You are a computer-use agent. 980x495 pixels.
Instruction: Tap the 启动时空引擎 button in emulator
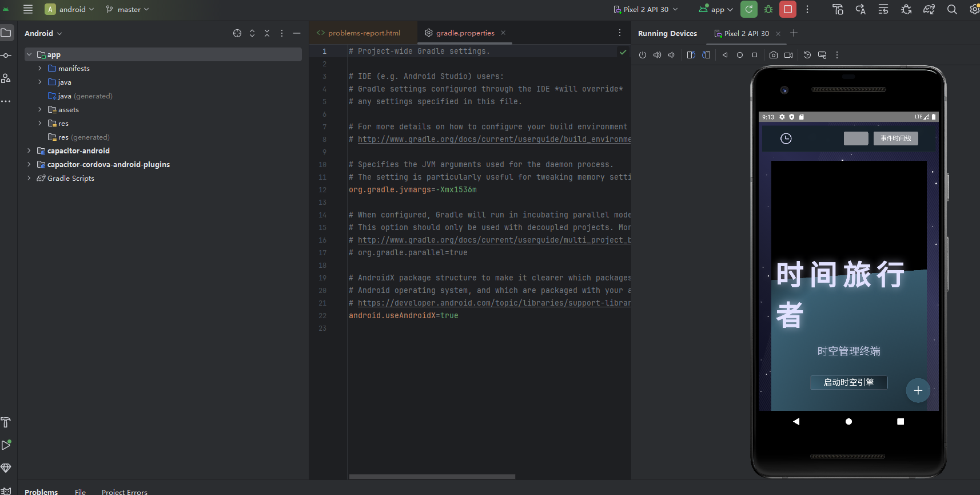(x=848, y=382)
